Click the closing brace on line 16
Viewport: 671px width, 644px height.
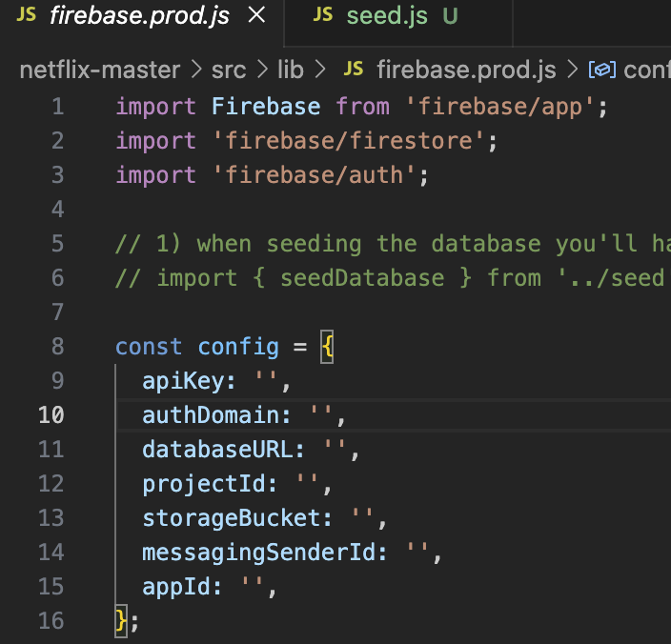pyautogui.click(x=121, y=620)
